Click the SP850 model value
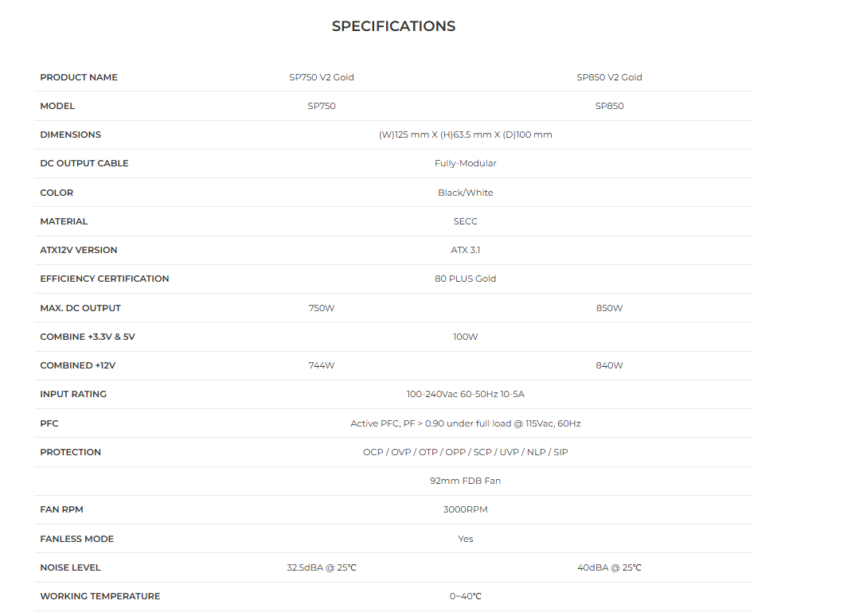855x616 pixels. [x=609, y=106]
